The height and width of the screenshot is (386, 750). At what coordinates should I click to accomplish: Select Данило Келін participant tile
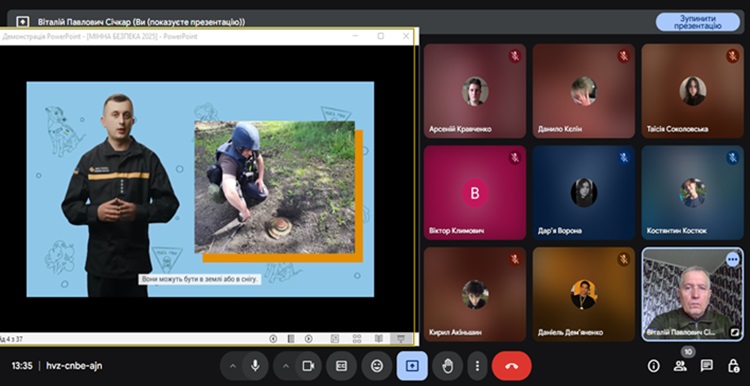(584, 91)
